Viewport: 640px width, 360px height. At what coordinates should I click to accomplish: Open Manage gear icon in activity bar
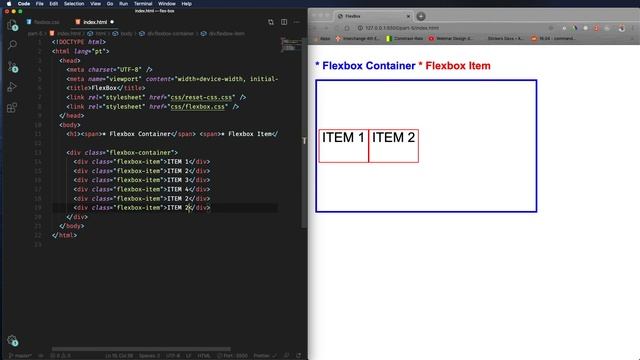pyautogui.click(x=12, y=340)
